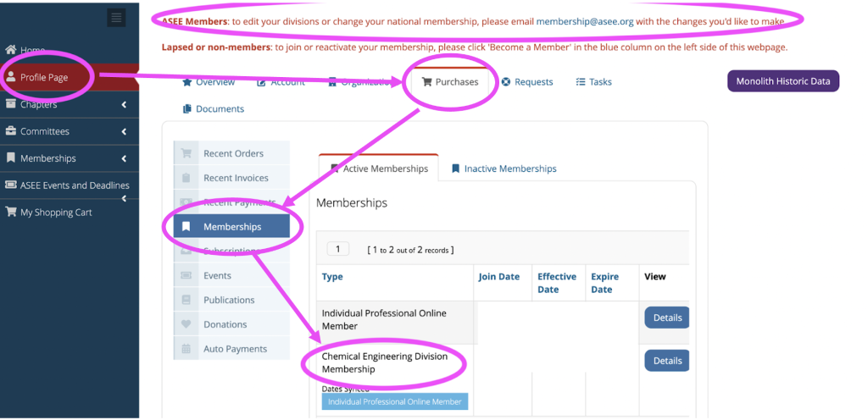Click the Events ticket icon
Image resolution: width=868 pixels, height=420 pixels.
pos(186,275)
